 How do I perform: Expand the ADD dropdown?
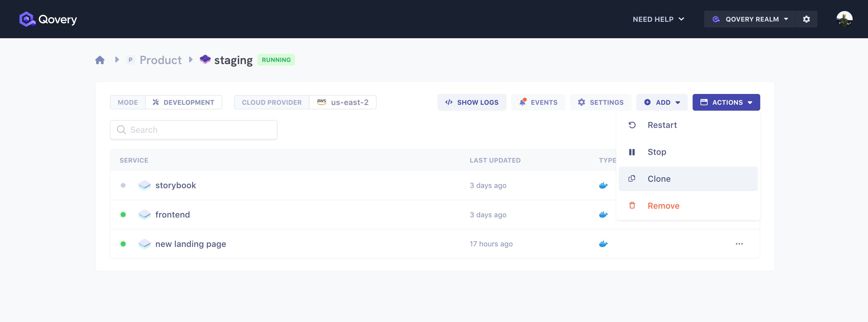(662, 102)
